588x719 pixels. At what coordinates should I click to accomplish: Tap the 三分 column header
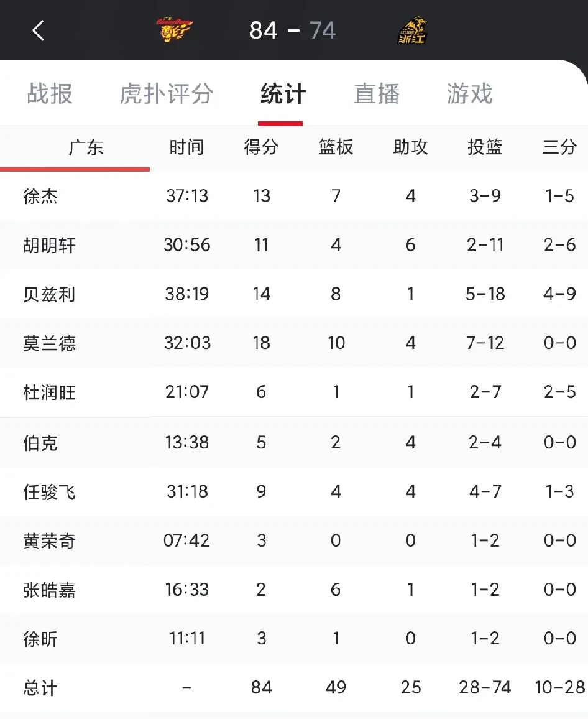[x=559, y=147]
